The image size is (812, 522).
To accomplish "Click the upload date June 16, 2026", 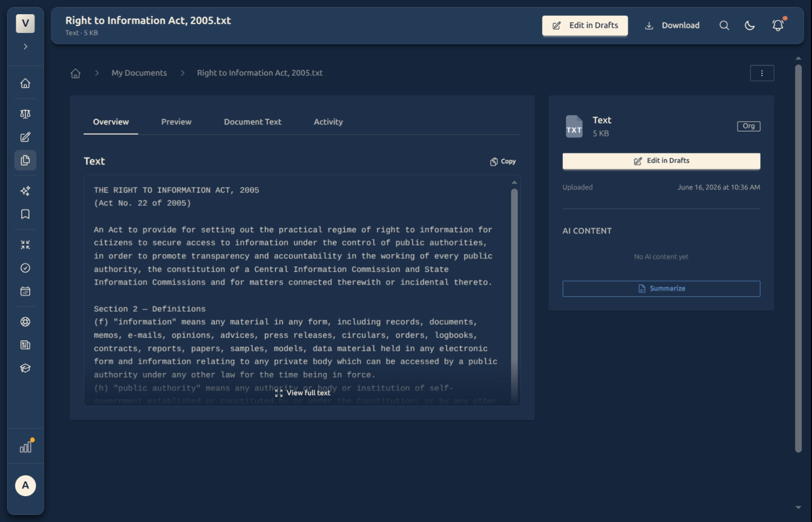I will point(719,187).
